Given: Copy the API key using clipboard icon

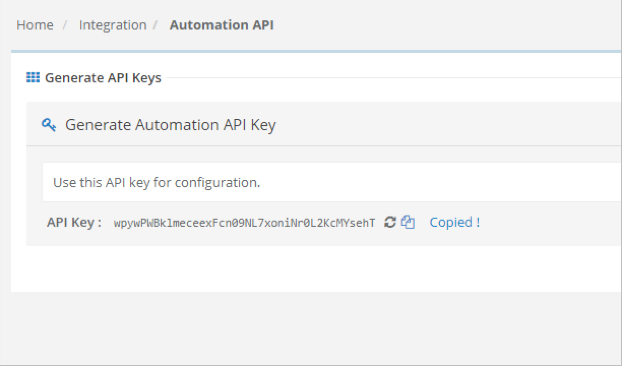Looking at the screenshot, I should coord(408,222).
